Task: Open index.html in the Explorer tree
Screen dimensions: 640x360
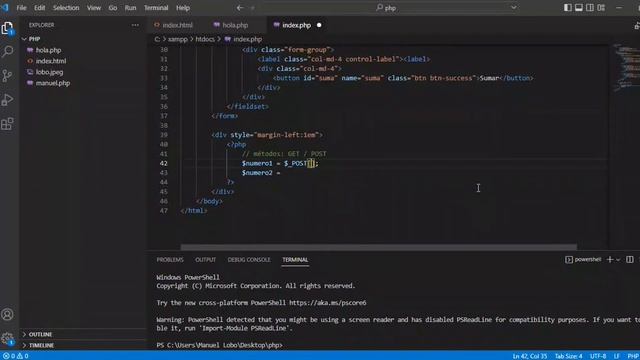Action: (51, 61)
